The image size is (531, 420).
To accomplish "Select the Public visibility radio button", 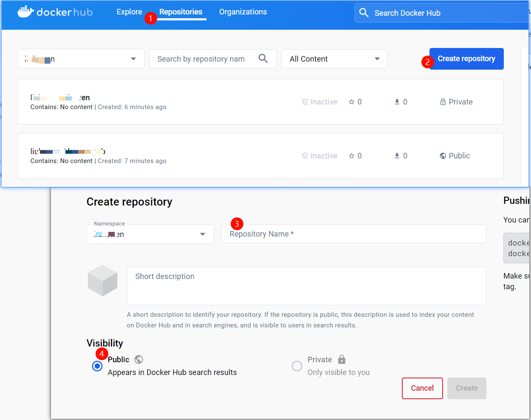I will click(x=97, y=366).
